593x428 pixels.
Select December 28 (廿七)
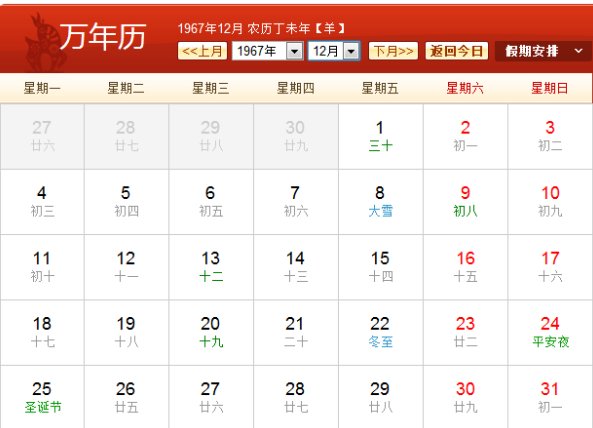click(x=296, y=397)
